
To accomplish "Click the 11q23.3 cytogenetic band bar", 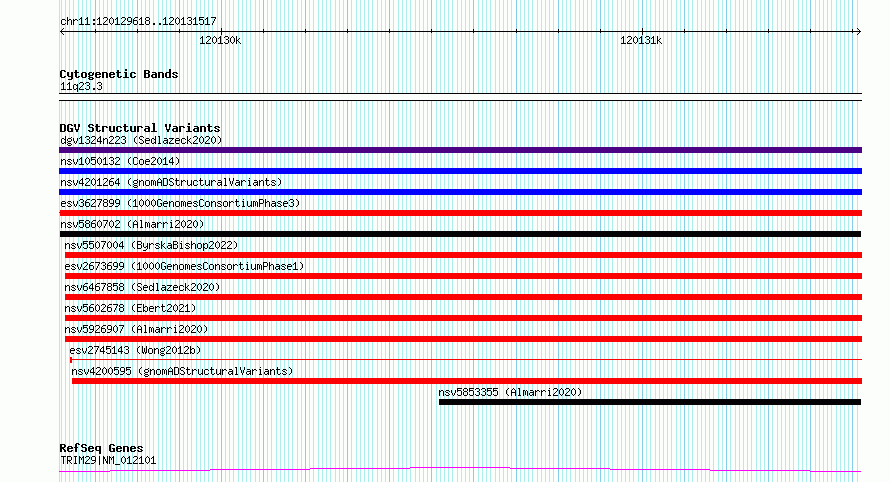I will click(x=460, y=97).
